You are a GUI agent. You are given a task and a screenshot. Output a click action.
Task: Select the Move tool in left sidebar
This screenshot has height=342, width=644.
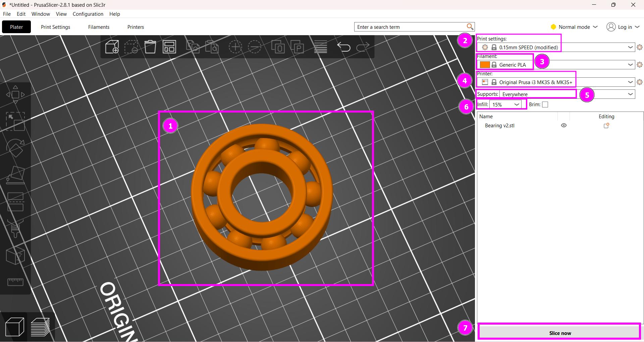point(15,95)
